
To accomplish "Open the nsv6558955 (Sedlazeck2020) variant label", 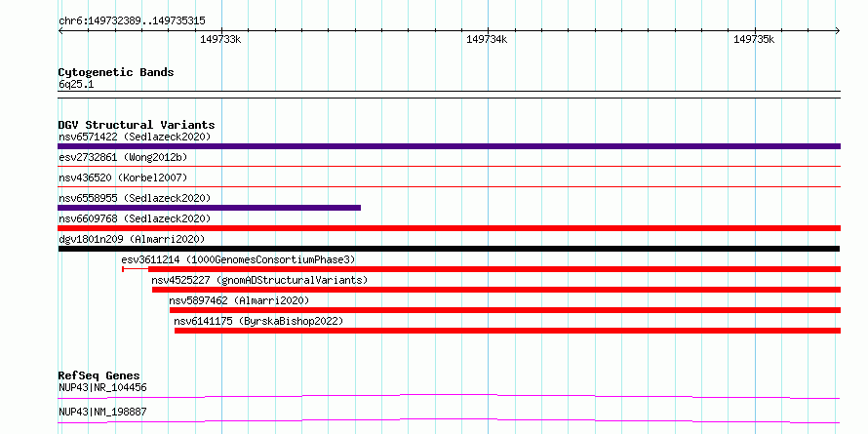I will tap(135, 198).
